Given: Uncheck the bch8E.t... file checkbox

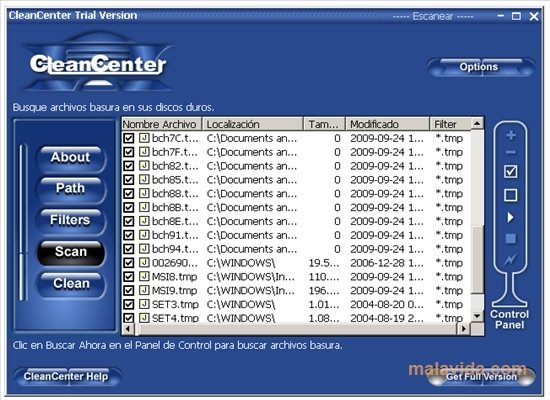Looking at the screenshot, I should pyautogui.click(x=129, y=221).
